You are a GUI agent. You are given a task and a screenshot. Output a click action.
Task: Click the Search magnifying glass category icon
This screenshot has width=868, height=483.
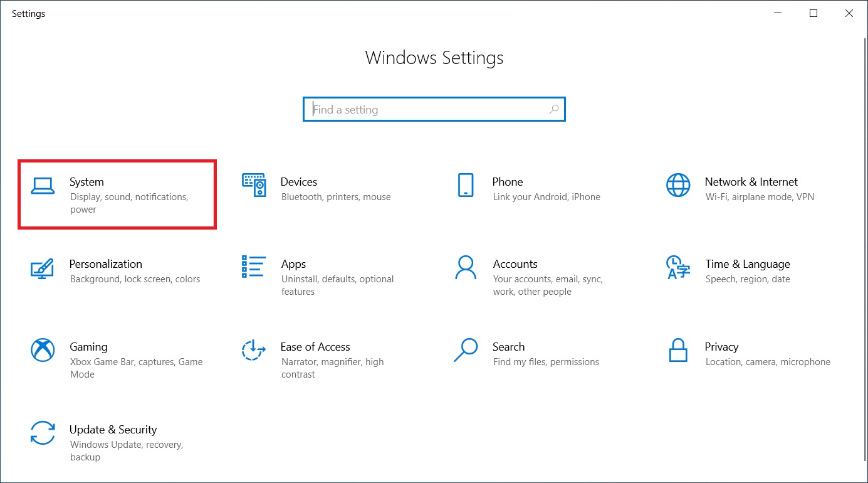(466, 350)
